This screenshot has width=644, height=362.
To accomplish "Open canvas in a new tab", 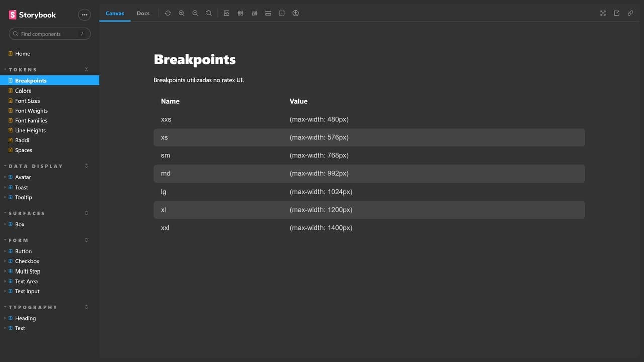I will 617,13.
